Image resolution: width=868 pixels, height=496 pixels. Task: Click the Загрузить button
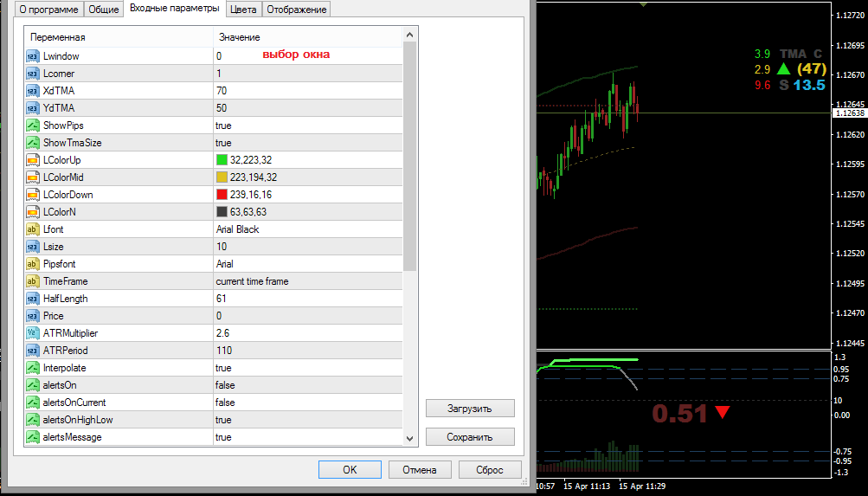point(470,409)
